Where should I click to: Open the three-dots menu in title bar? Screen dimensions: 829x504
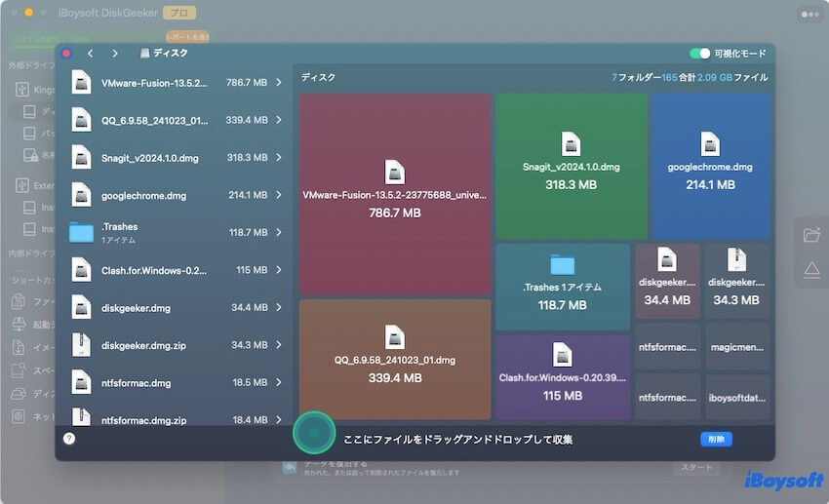809,15
